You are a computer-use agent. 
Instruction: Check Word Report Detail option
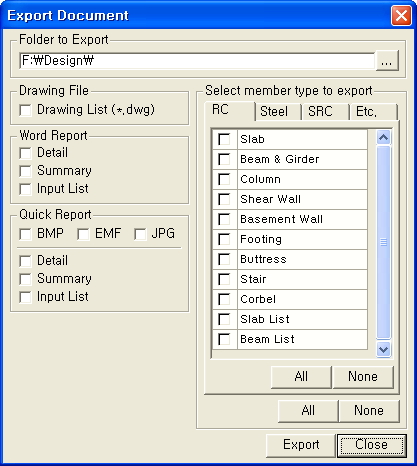(x=26, y=153)
